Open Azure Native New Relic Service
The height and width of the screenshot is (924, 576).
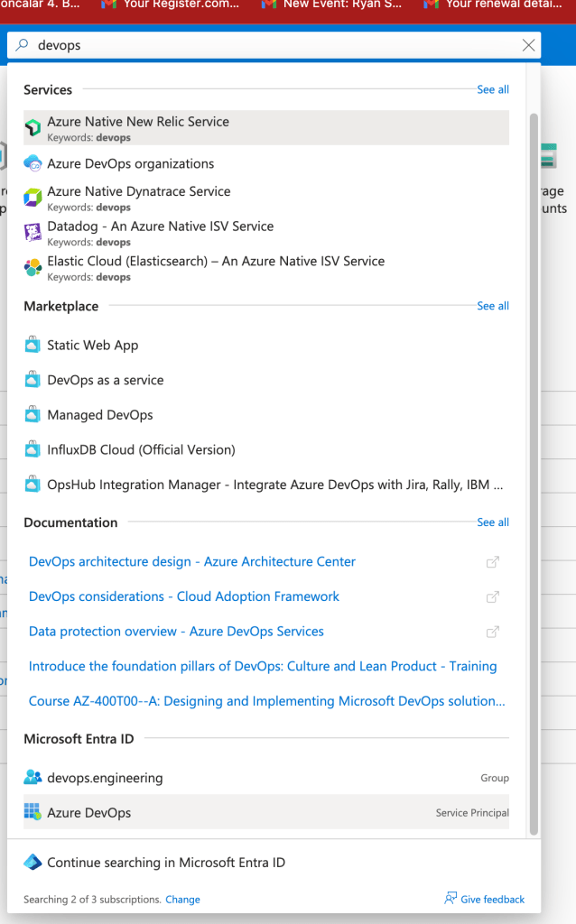[266, 128]
